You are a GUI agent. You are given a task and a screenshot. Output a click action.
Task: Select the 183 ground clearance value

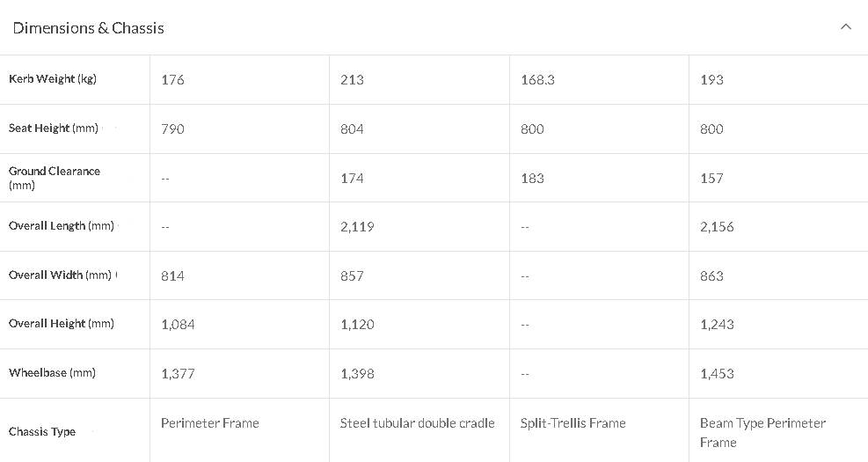532,179
